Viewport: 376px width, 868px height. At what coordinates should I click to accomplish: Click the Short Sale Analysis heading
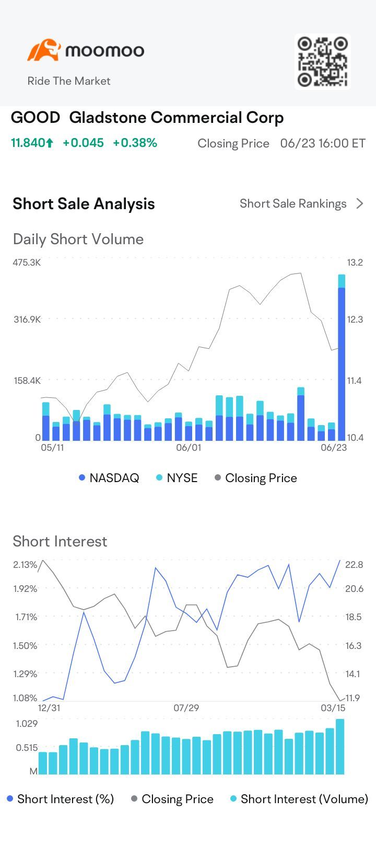tap(84, 203)
